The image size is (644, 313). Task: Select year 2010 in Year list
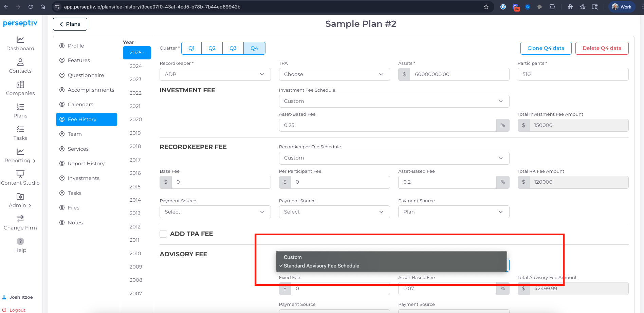click(135, 254)
